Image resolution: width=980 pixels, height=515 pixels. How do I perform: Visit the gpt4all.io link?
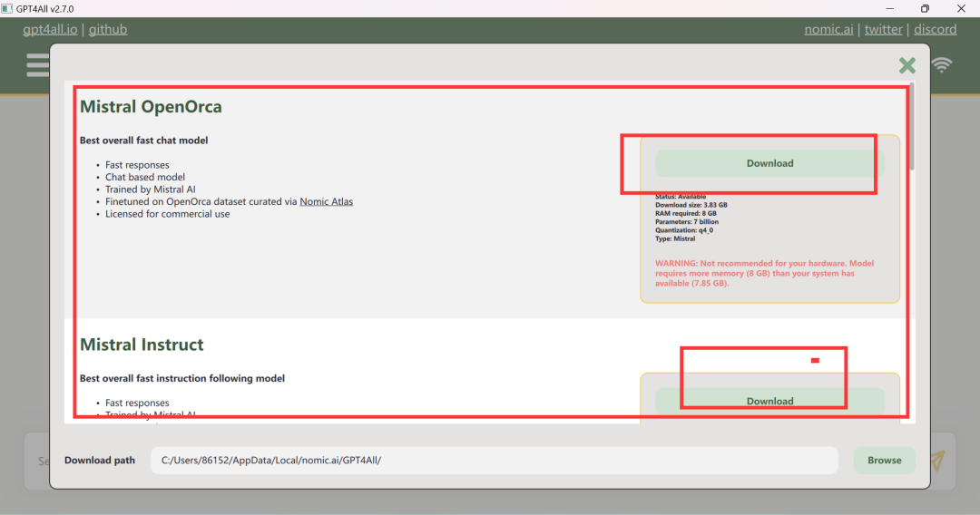pyautogui.click(x=51, y=29)
